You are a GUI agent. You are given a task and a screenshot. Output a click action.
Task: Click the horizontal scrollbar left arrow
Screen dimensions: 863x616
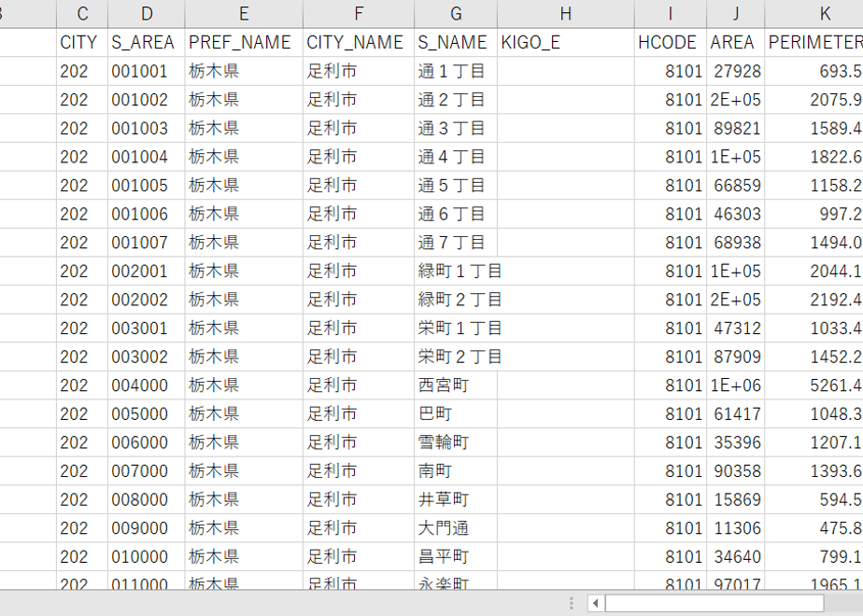pyautogui.click(x=596, y=603)
